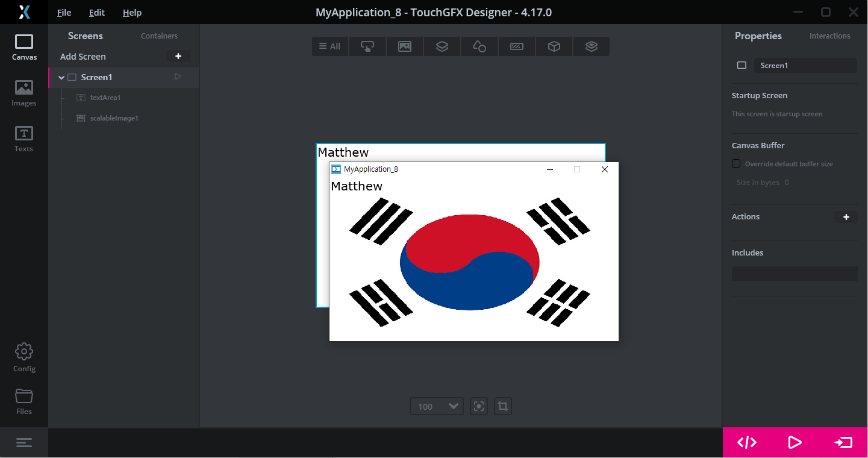Open the Images widget category
Image resolution: width=868 pixels, height=458 pixels.
pyautogui.click(x=405, y=46)
